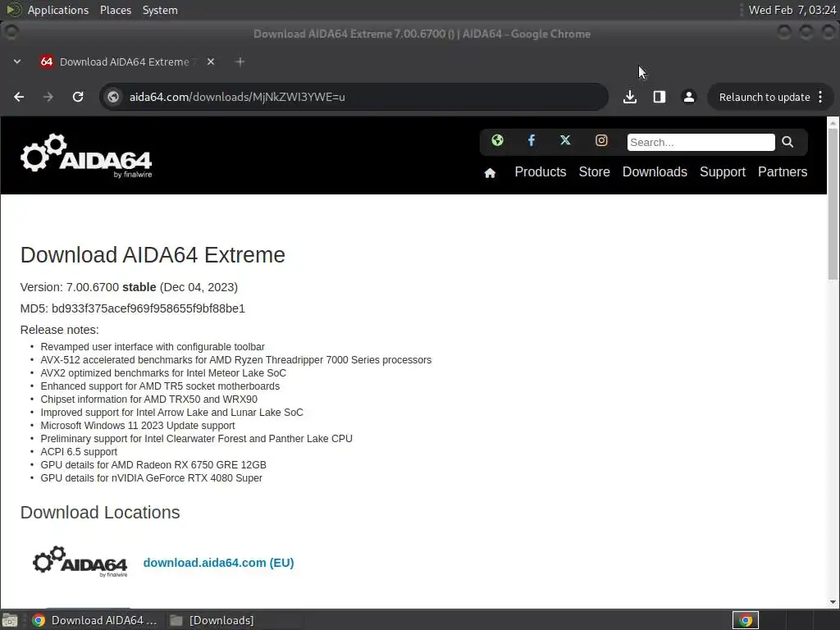Click 'Chipset information for AMD TRX50 and WRX90'
The height and width of the screenshot is (630, 840).
click(149, 399)
